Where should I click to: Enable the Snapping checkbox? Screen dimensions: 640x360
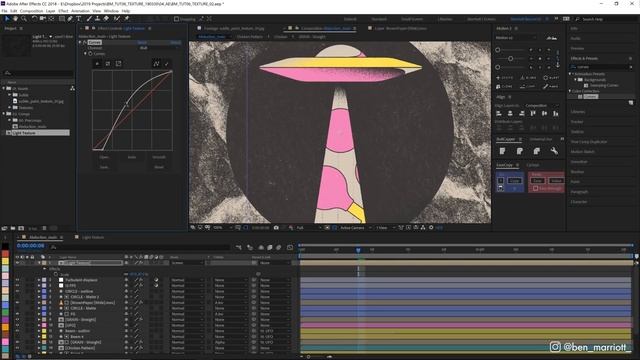click(176, 19)
